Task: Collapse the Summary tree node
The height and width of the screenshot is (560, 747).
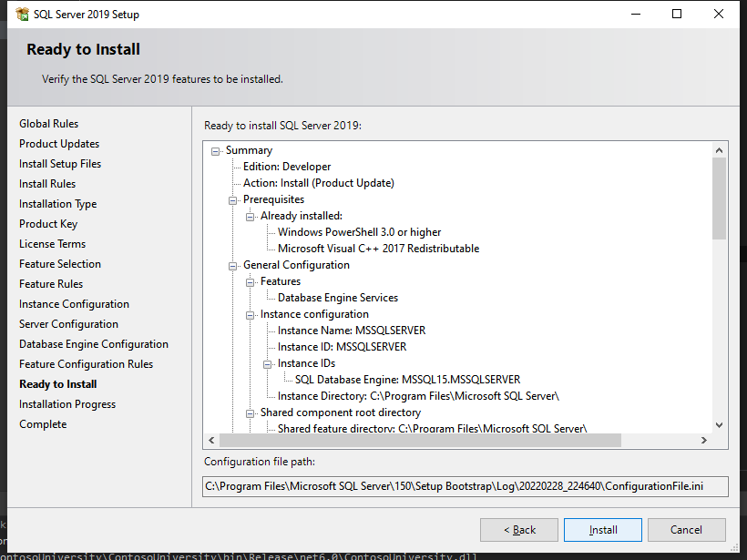Action: pos(216,151)
